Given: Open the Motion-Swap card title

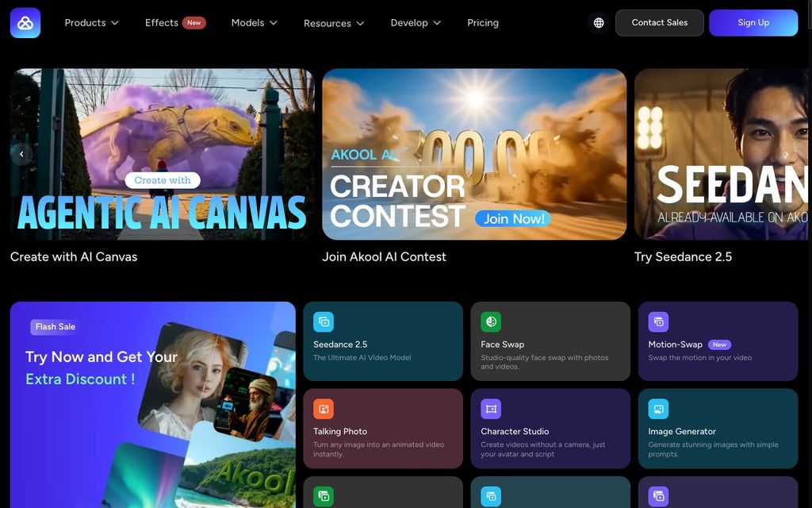Looking at the screenshot, I should click(x=676, y=344).
